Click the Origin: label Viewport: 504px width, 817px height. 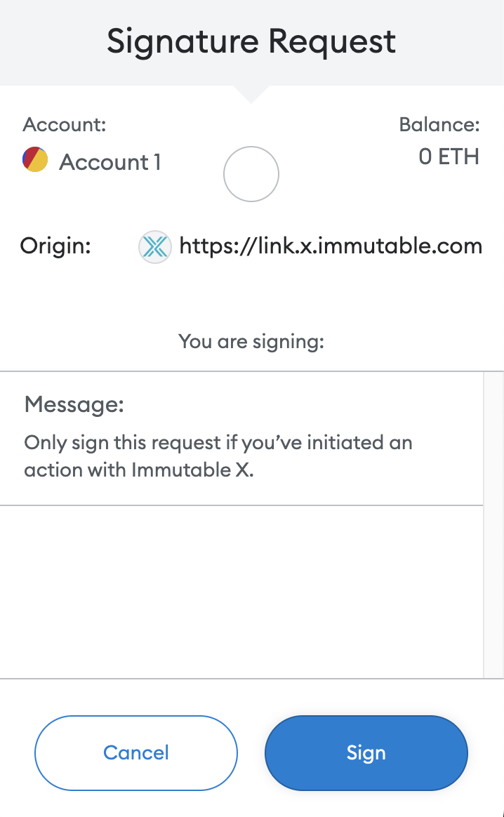pos(55,246)
